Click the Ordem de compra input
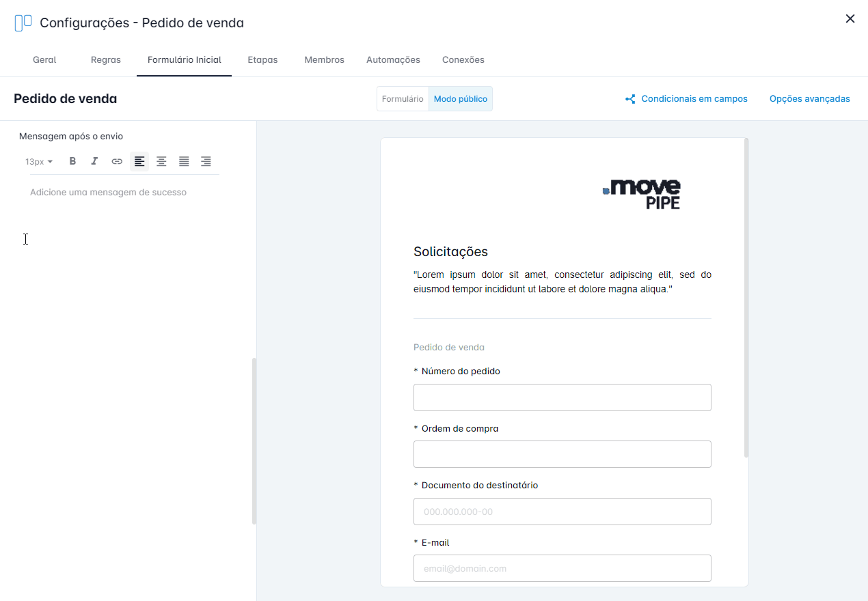 (x=562, y=454)
